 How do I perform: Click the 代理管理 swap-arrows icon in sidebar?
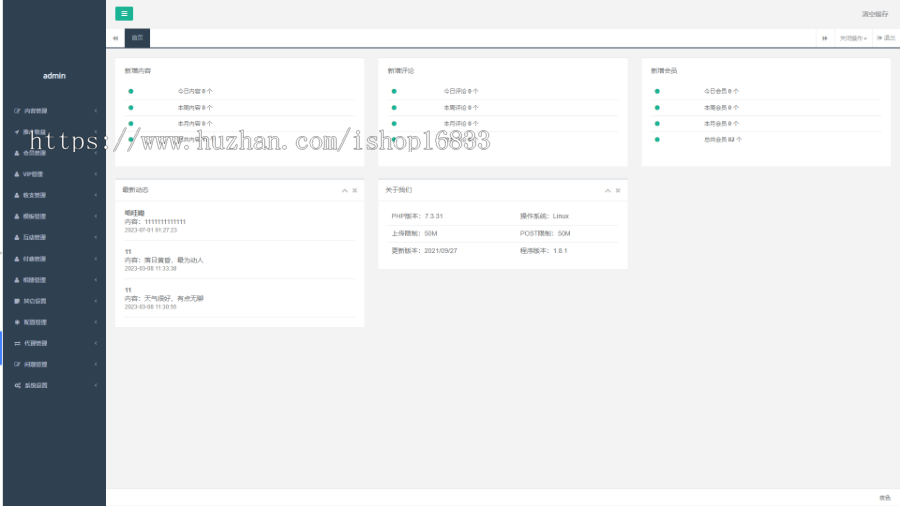pos(17,343)
